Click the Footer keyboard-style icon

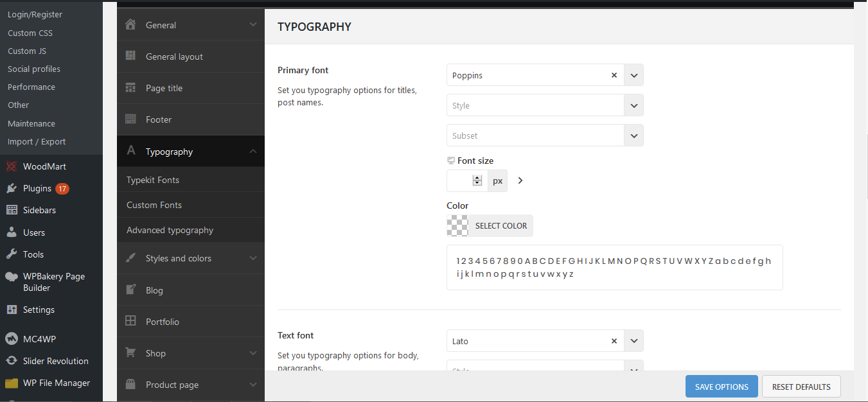coord(130,119)
